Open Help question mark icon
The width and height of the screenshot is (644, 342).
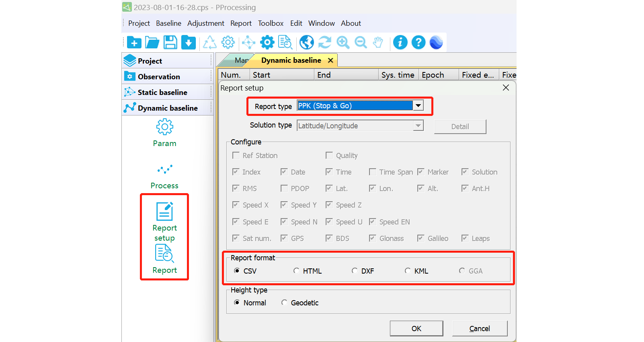click(418, 42)
